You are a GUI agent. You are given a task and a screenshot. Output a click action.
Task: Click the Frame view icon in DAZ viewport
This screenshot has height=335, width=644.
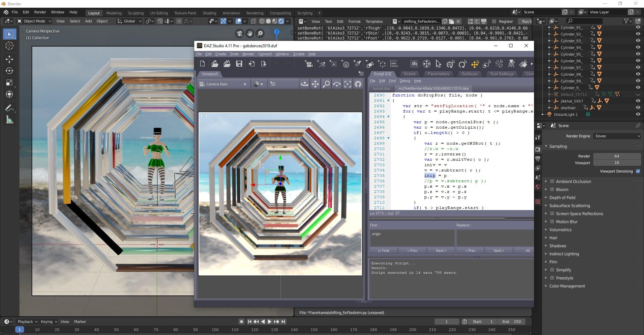[x=347, y=84]
